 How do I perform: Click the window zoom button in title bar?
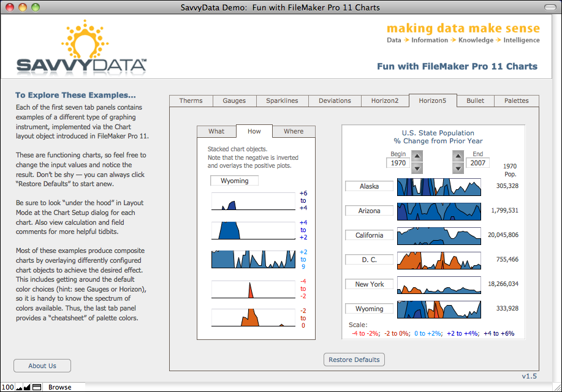click(36, 7)
